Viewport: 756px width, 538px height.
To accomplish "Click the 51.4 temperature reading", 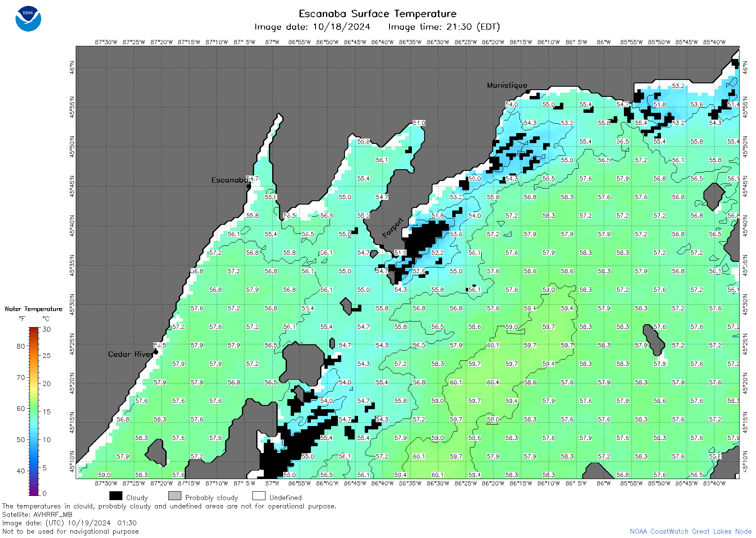I will pyautogui.click(x=734, y=104).
